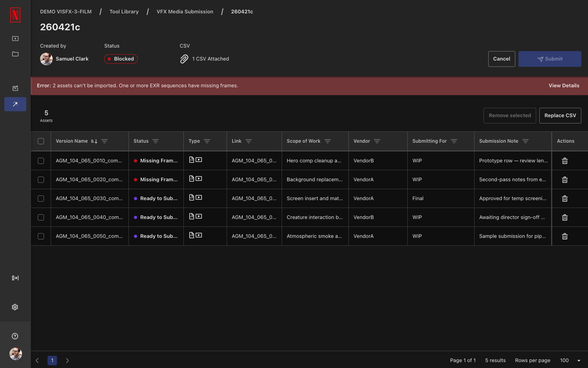Sort by Version Name sort arrow
This screenshot has height=368, width=588.
94,141
